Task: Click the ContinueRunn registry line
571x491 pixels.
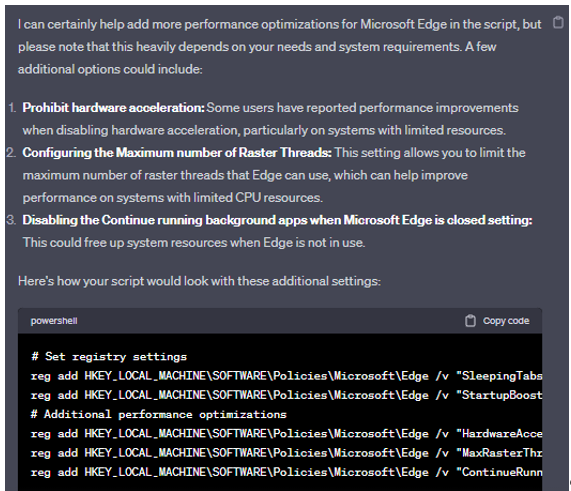Action: point(287,472)
